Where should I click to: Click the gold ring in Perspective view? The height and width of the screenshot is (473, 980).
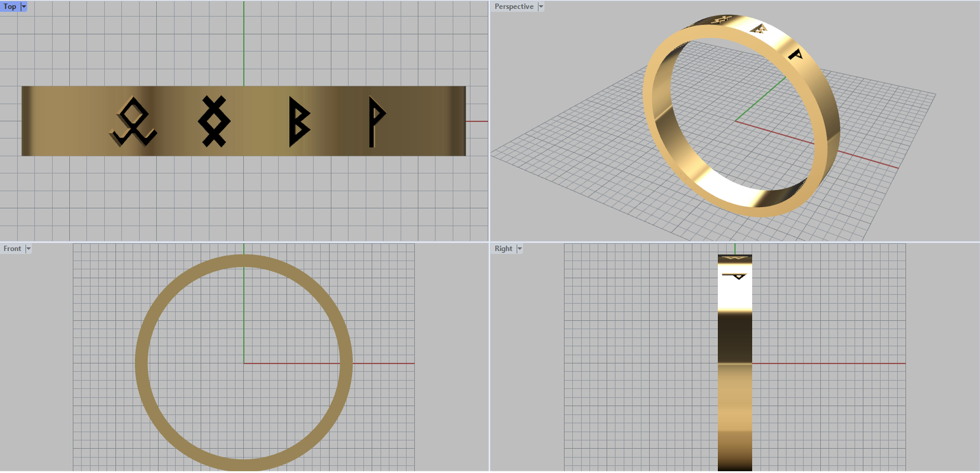click(x=655, y=123)
